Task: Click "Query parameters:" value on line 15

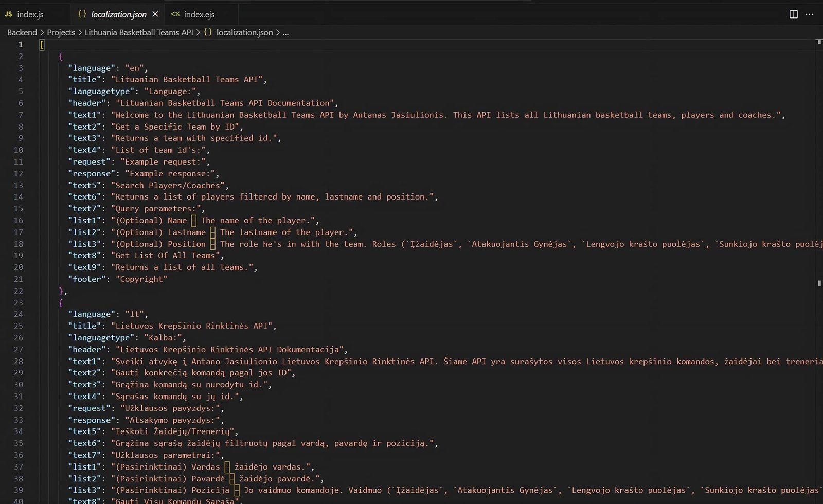Action: [x=156, y=208]
